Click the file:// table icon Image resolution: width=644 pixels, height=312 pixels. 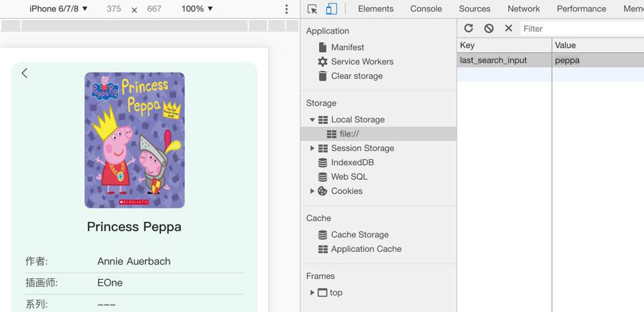click(331, 134)
